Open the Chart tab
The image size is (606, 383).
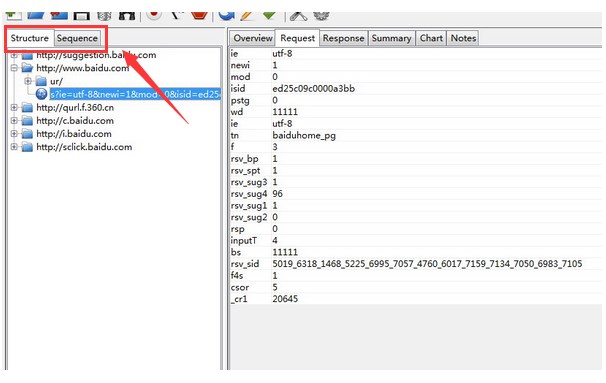pyautogui.click(x=431, y=38)
